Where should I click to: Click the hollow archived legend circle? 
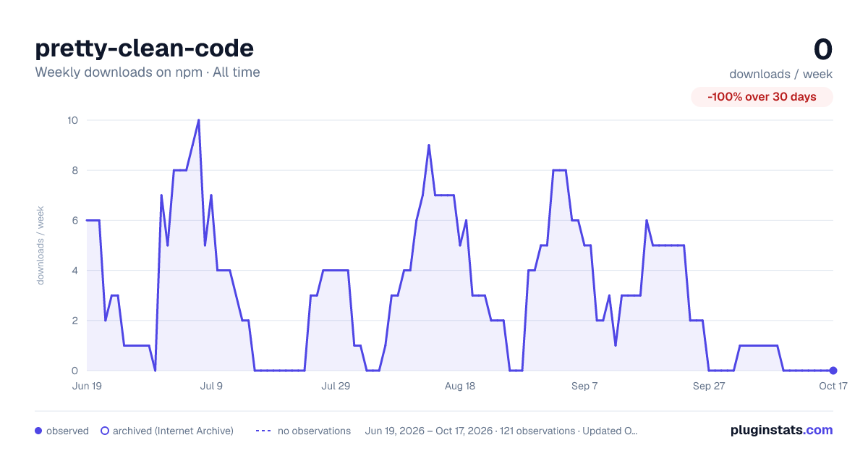pos(105,431)
